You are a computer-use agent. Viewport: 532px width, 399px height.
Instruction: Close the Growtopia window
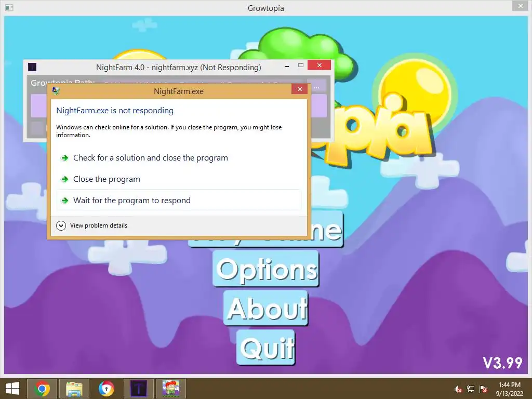pos(521,6)
